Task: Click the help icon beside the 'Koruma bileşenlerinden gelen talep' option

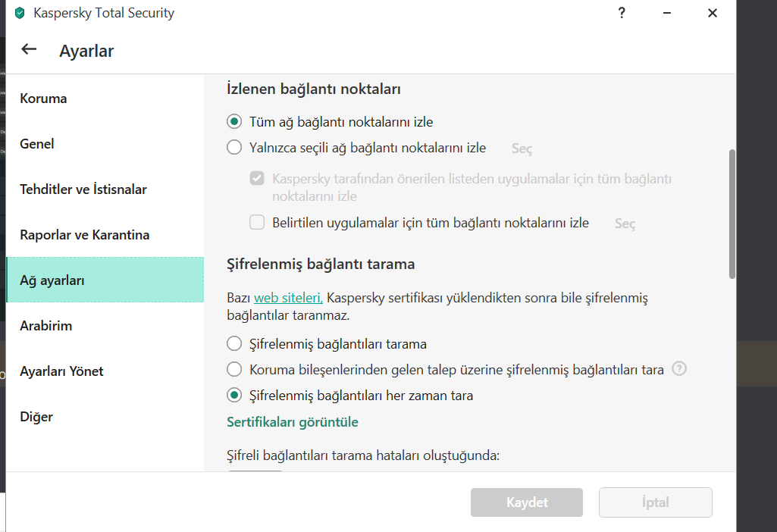Action: 679,369
